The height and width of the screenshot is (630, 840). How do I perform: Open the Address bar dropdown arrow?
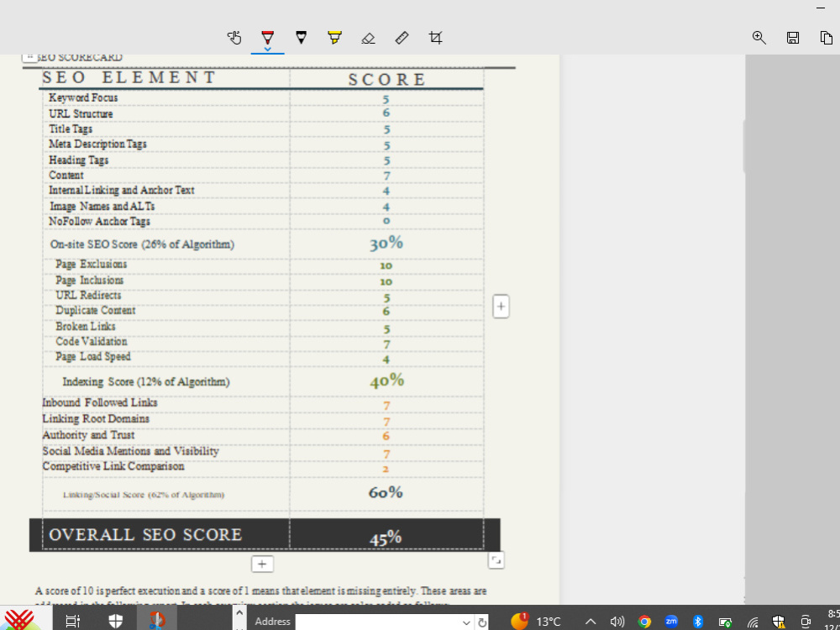466,622
